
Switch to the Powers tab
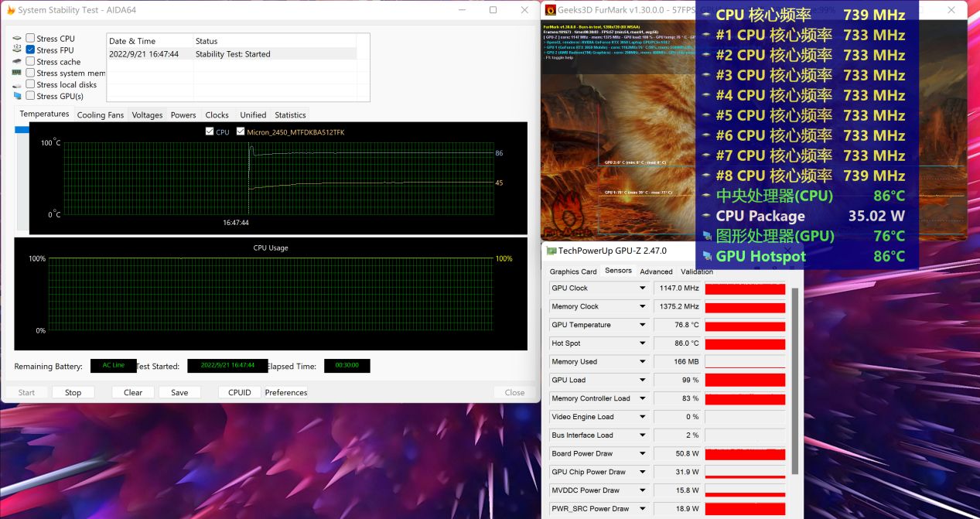click(x=183, y=114)
